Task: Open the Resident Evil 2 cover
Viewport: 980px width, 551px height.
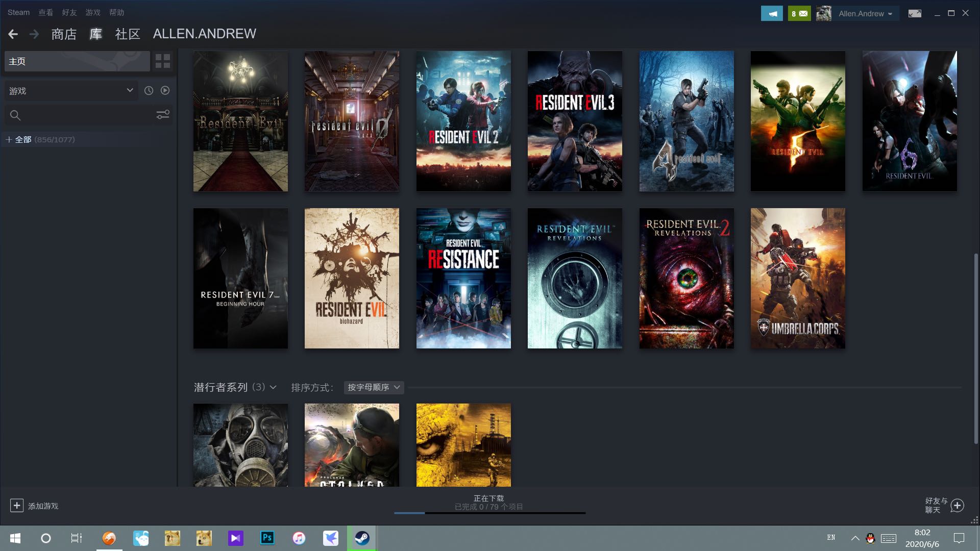Action: coord(463,121)
